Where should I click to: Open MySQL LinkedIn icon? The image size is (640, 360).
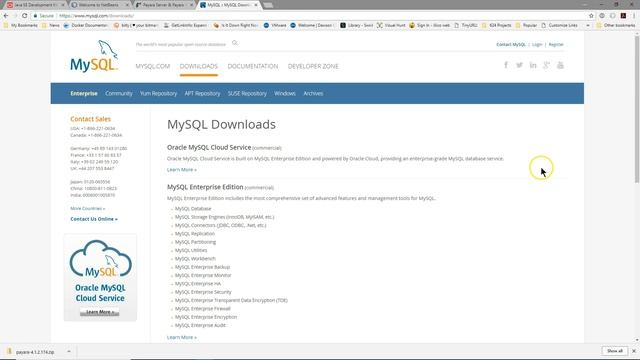[x=533, y=65]
